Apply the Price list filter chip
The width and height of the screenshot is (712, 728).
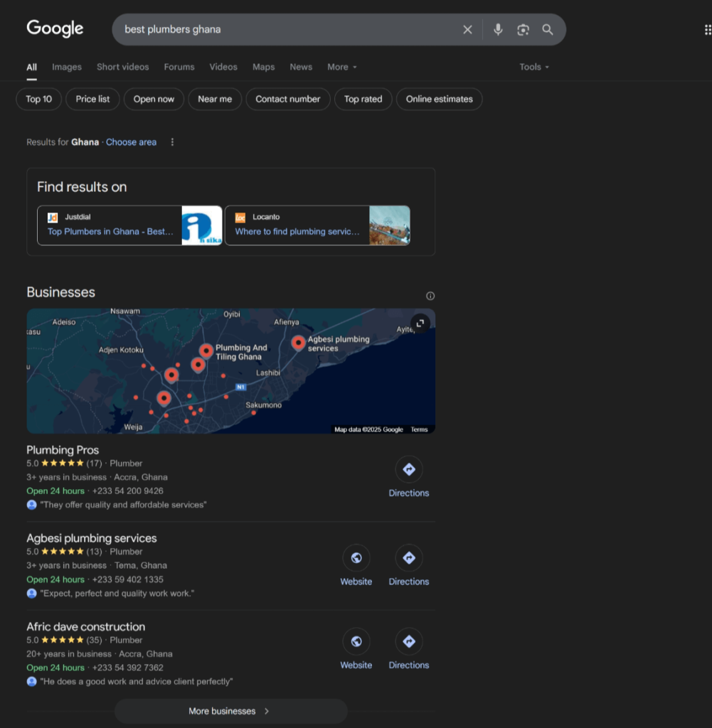click(x=93, y=99)
